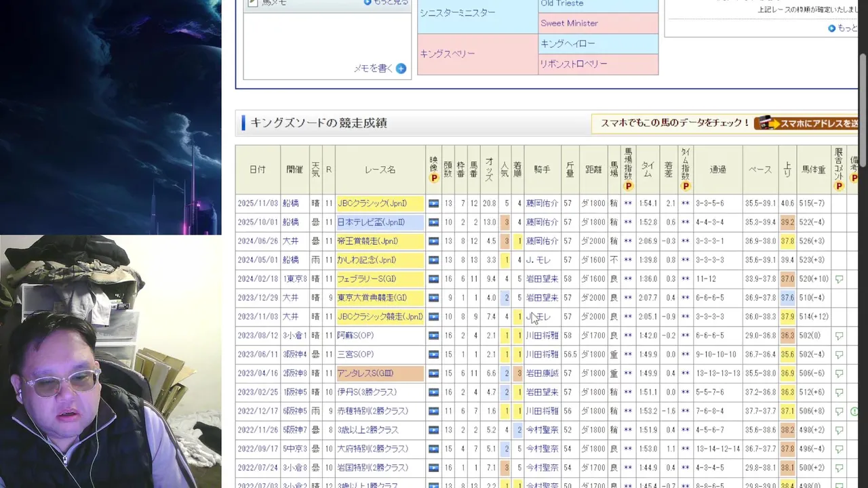Play video for 伊丹S race

[433, 392]
